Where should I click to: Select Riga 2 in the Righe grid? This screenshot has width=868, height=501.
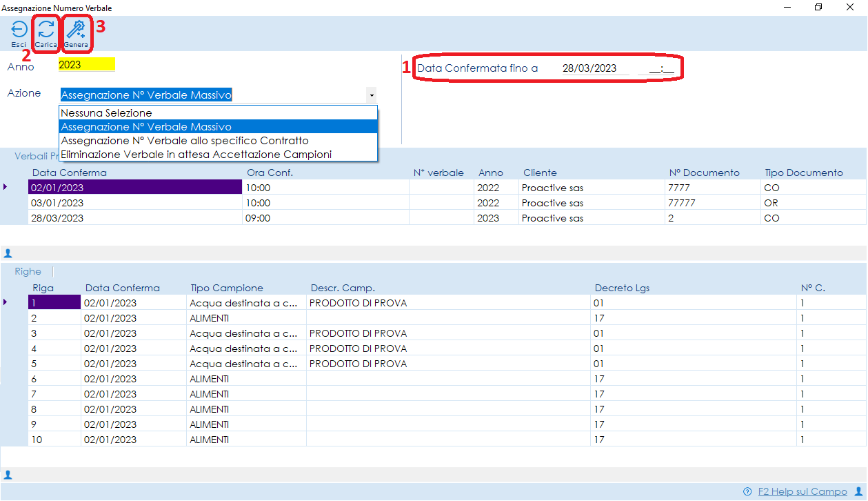(447, 318)
